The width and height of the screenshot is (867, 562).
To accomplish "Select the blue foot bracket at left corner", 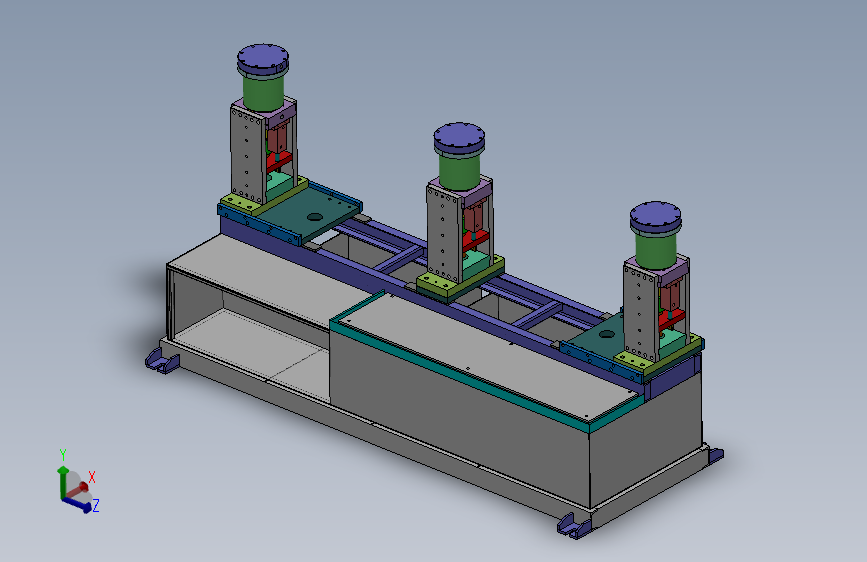I will pos(162,361).
